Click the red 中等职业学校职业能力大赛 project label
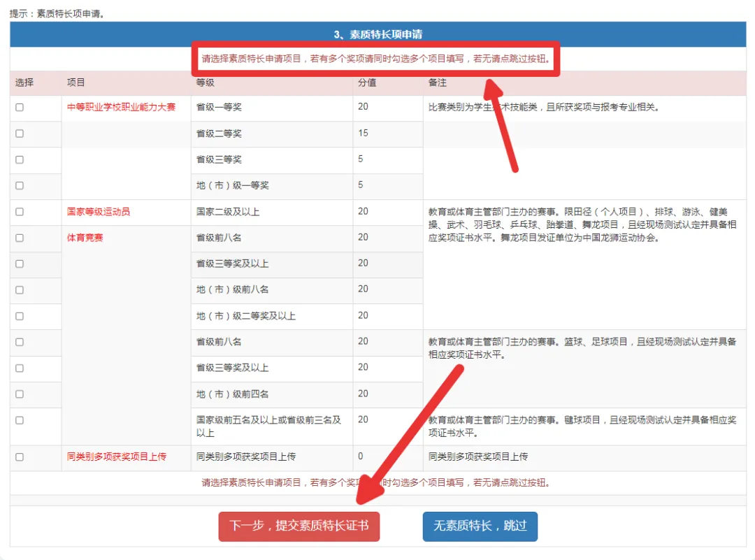The image size is (755, 560). point(121,108)
